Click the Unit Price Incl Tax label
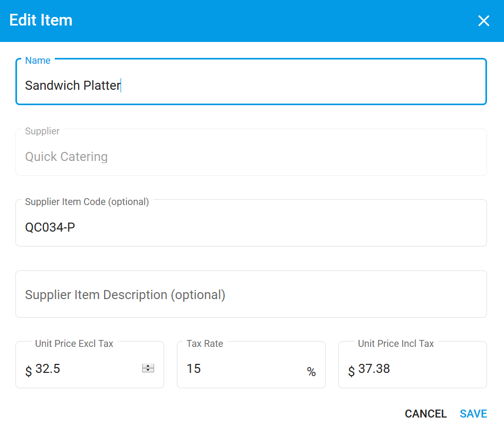504x434 pixels. (396, 344)
